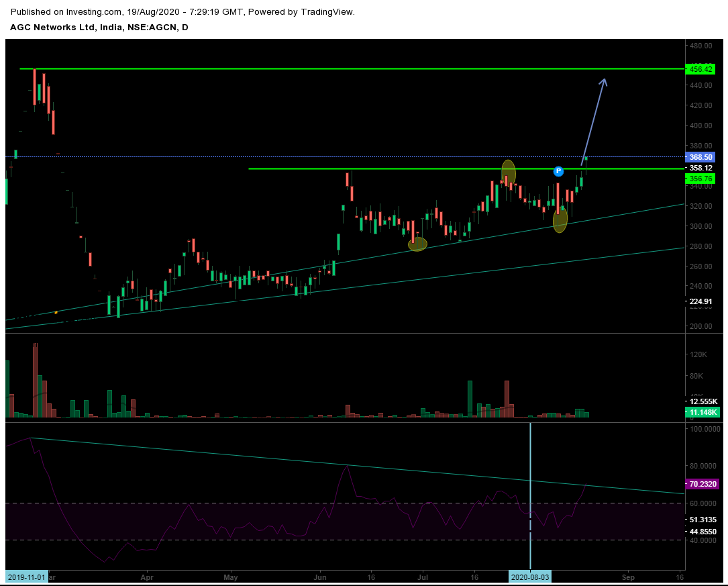Click the Sep label on time axis
Viewport: 728px width, 586px height.
coord(628,578)
